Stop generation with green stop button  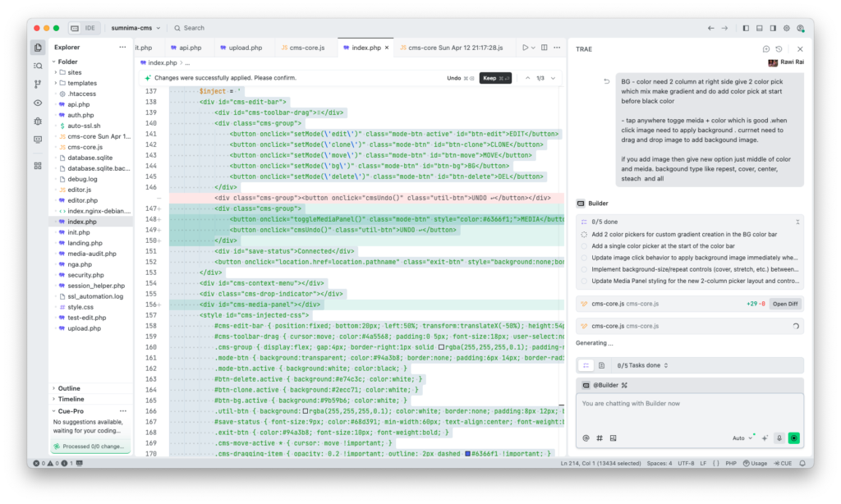point(793,438)
